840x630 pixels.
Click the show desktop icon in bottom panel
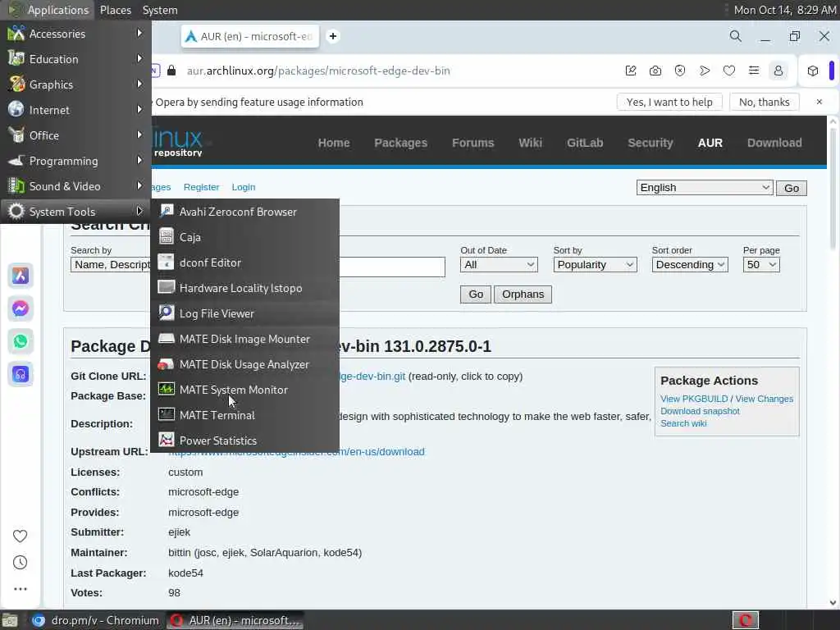pyautogui.click(x=10, y=620)
